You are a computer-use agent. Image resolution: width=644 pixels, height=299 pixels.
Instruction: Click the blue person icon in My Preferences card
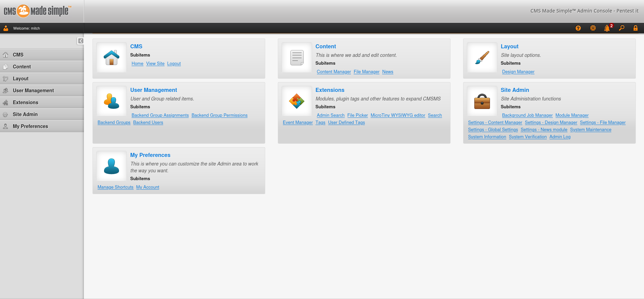click(x=112, y=166)
